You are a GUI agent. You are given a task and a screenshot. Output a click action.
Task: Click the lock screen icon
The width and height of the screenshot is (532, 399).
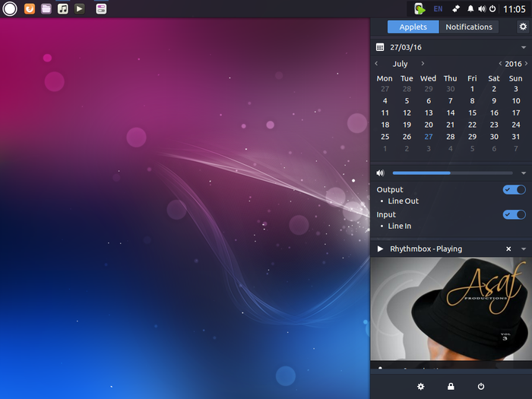tap(451, 386)
